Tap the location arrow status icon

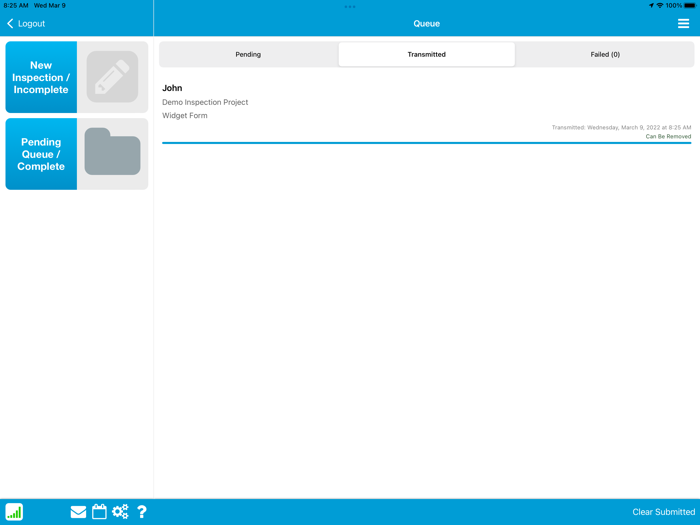[x=651, y=5]
